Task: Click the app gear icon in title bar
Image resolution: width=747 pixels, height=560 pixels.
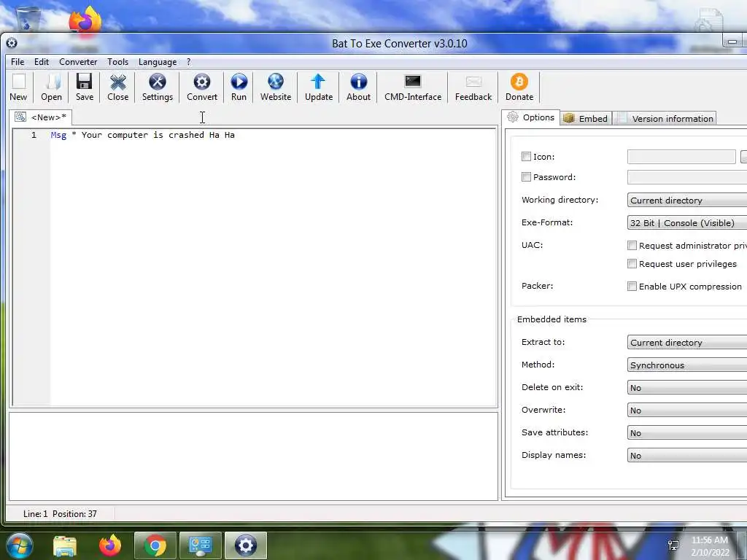Action: coord(12,43)
